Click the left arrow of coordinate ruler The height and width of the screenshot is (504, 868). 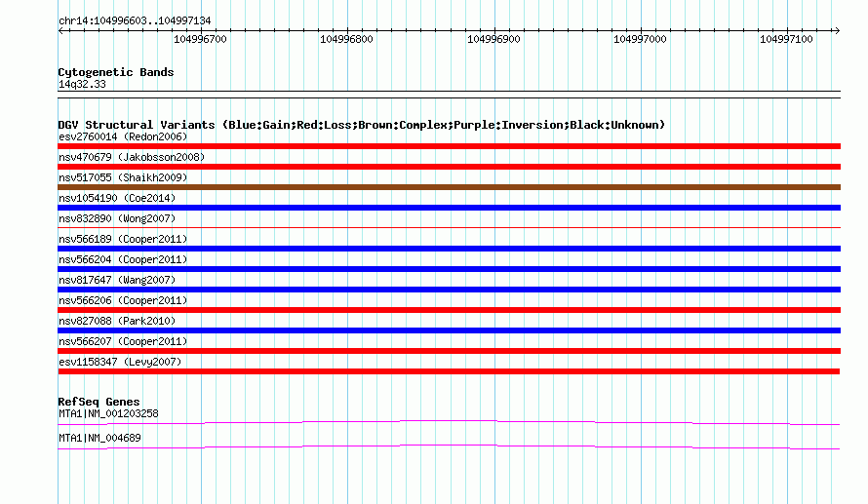60,31
